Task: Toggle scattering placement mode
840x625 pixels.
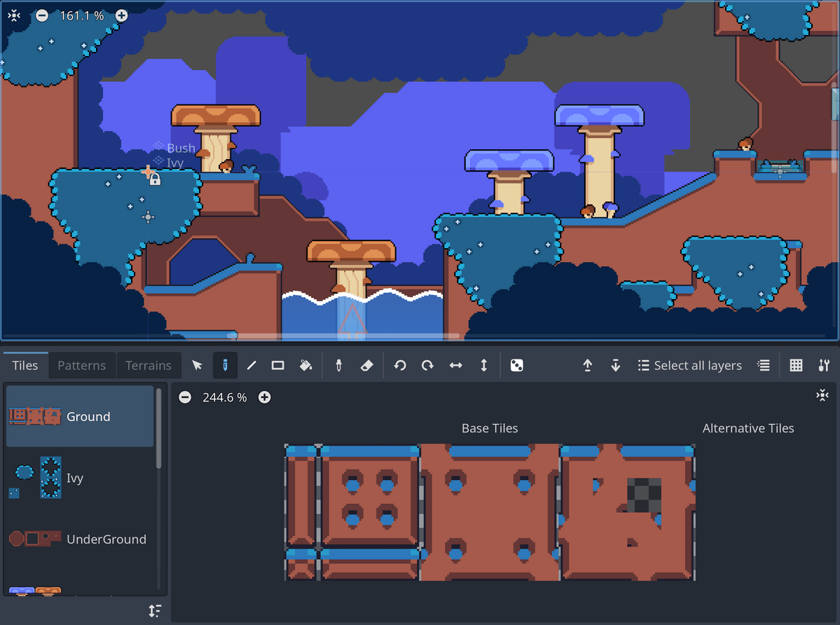Action: pos(516,365)
